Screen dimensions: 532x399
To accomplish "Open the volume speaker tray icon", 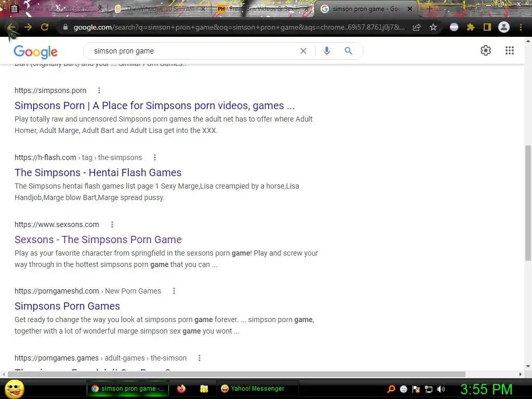I will click(x=441, y=389).
